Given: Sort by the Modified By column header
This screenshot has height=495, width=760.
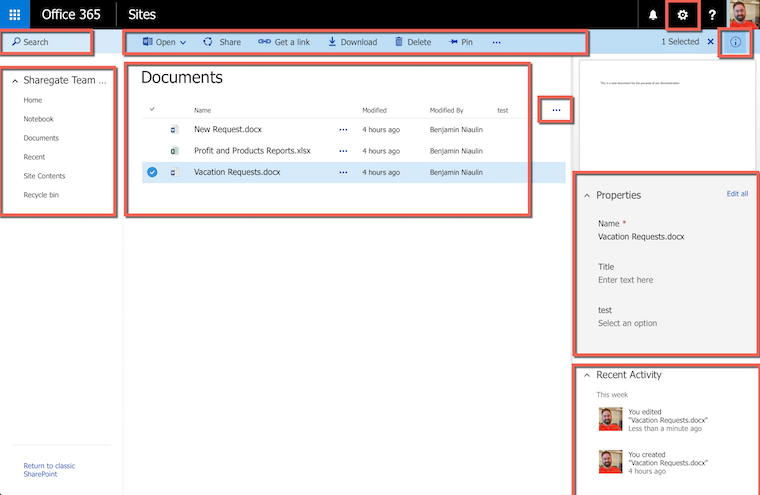Looking at the screenshot, I should point(446,111).
